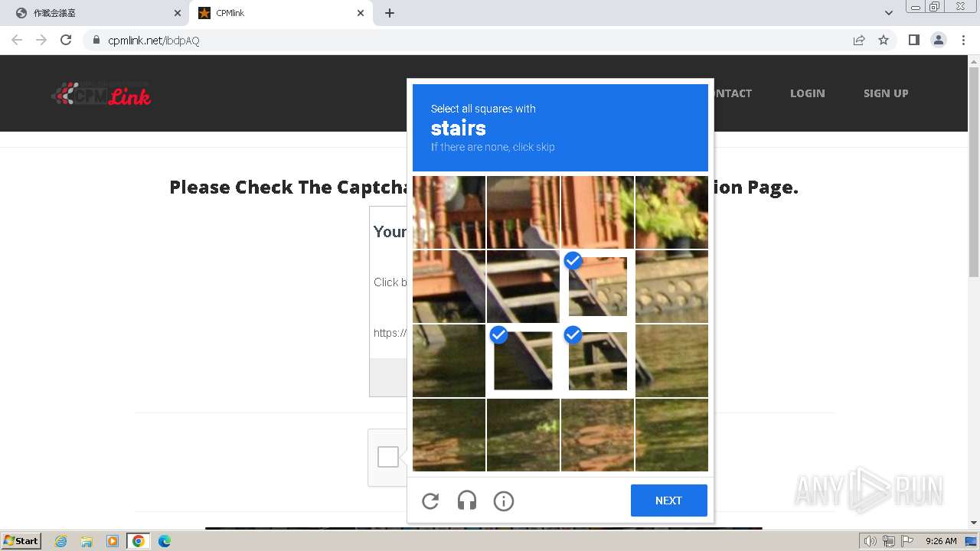Expand the tab search dropdown
The height and width of the screenshot is (551, 980).
[x=888, y=13]
